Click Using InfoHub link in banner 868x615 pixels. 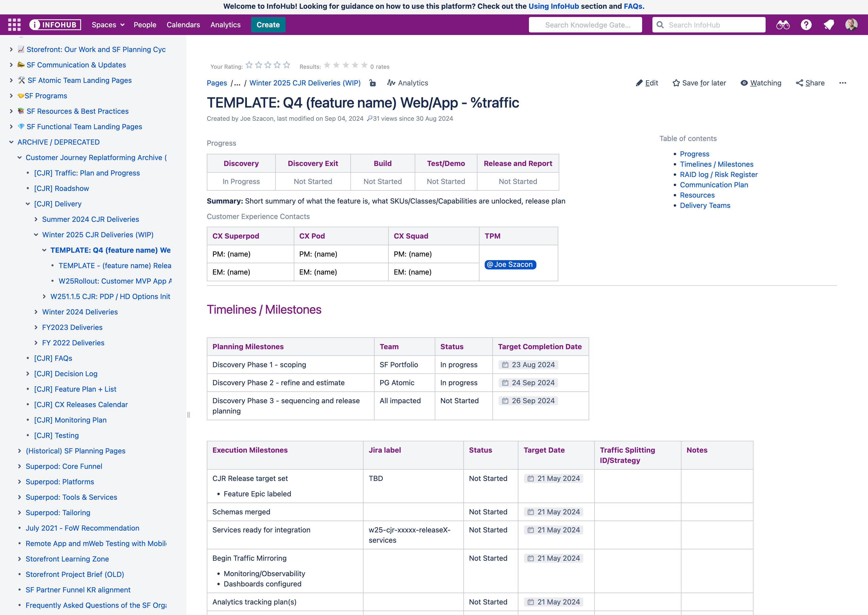553,6
